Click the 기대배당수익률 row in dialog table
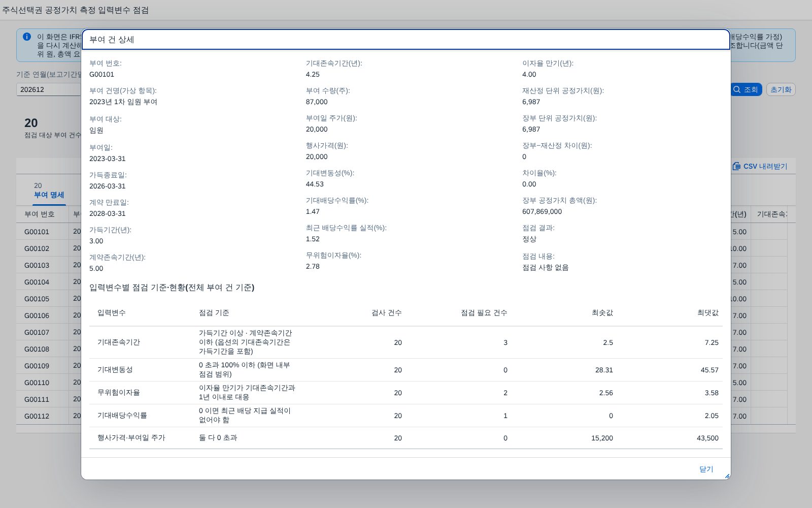Viewport: 812px width, 508px height. [x=406, y=416]
